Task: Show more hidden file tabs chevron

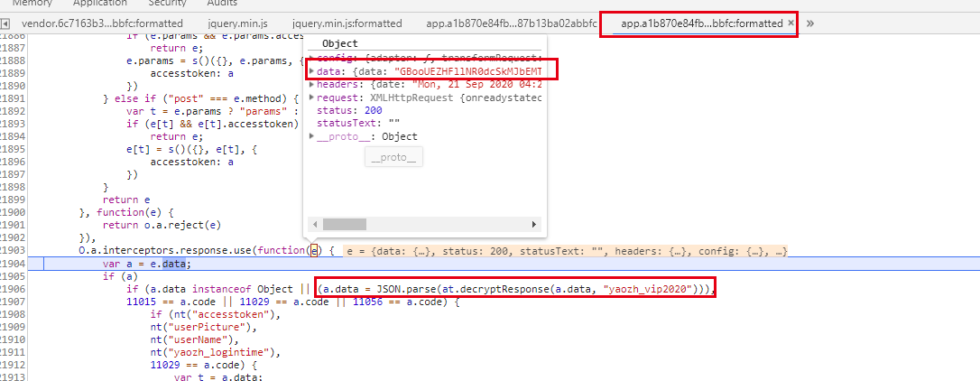Action: 810,23
